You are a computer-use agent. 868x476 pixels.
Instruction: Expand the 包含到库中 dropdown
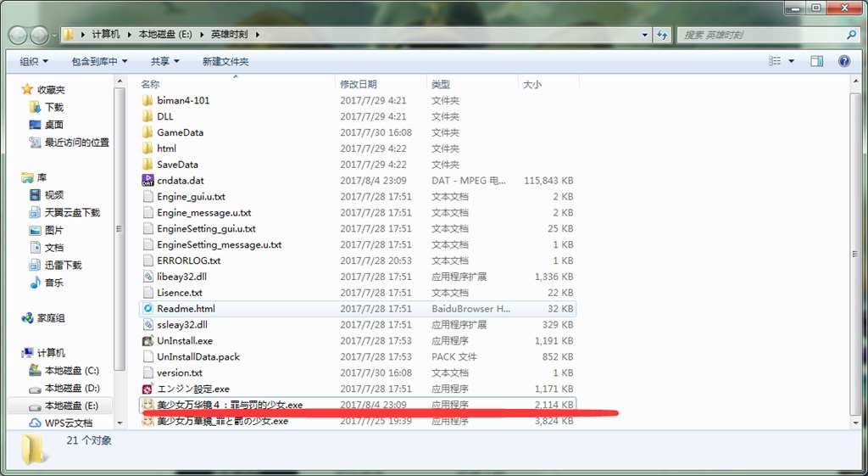99,62
